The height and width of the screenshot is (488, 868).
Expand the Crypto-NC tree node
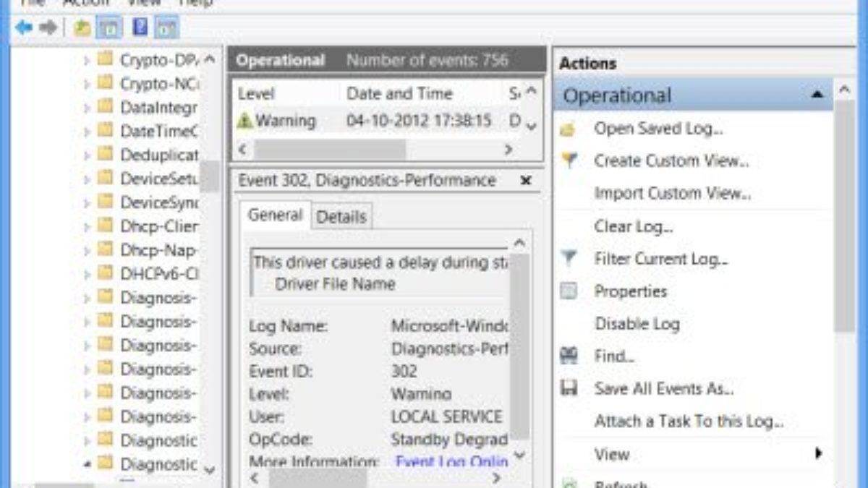click(87, 84)
